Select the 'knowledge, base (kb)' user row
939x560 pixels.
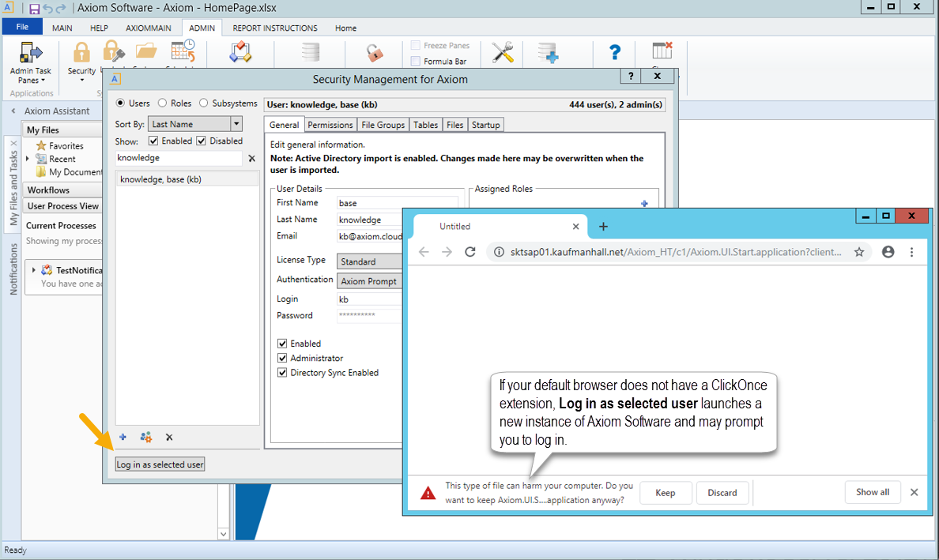[x=187, y=179]
